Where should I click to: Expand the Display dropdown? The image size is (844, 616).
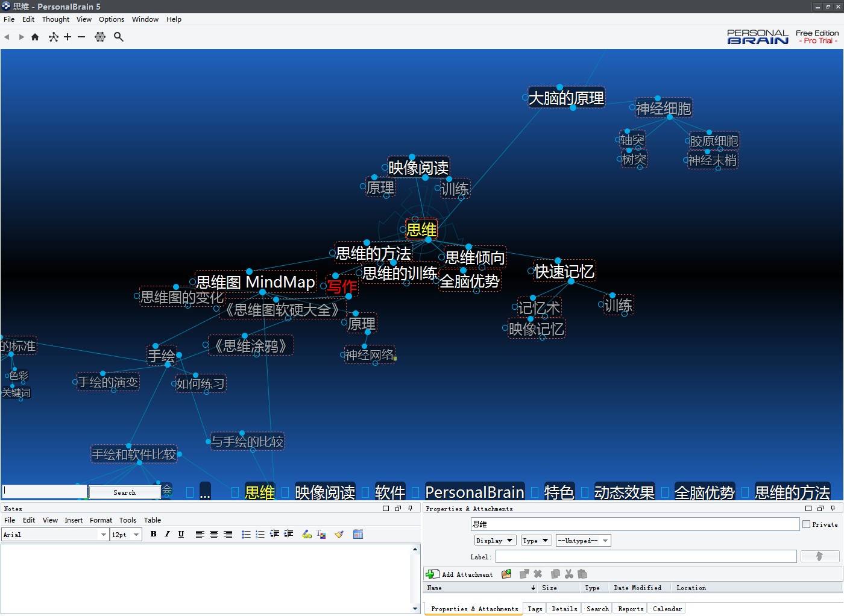pyautogui.click(x=494, y=541)
